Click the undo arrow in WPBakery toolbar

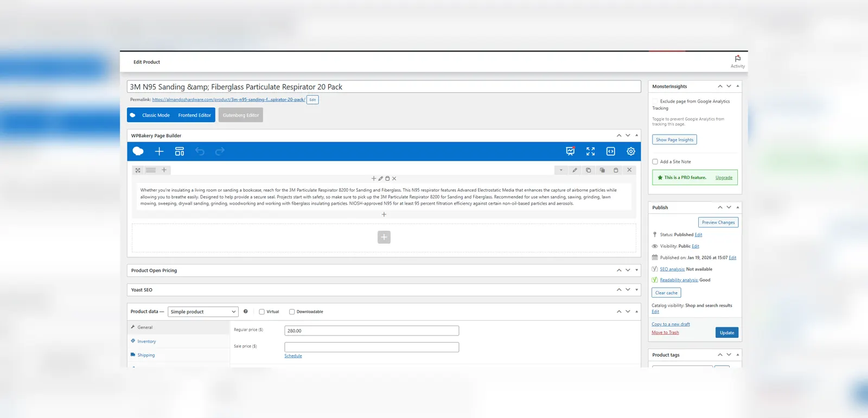(x=200, y=151)
